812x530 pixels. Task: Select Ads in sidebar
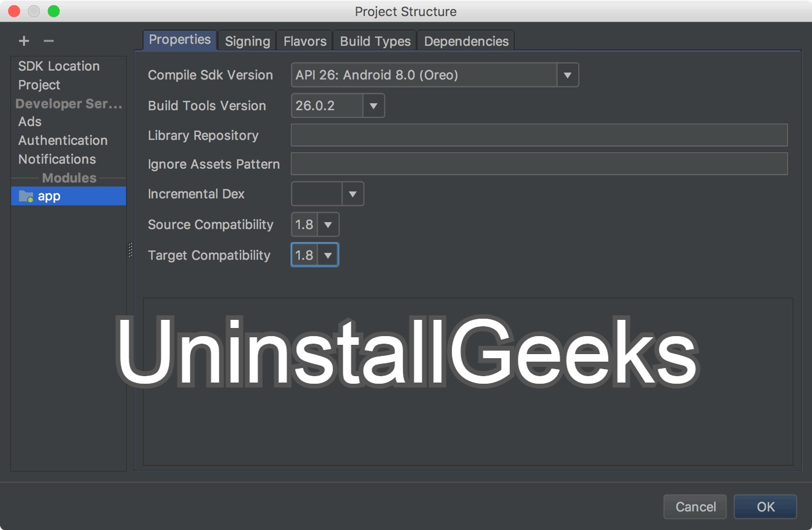[30, 121]
